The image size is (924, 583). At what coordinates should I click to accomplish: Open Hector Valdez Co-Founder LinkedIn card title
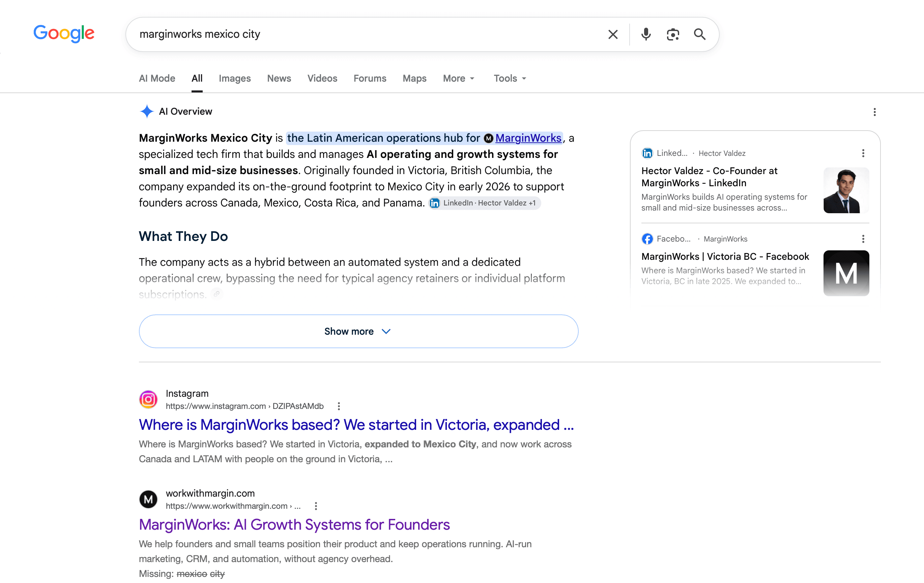click(x=709, y=177)
